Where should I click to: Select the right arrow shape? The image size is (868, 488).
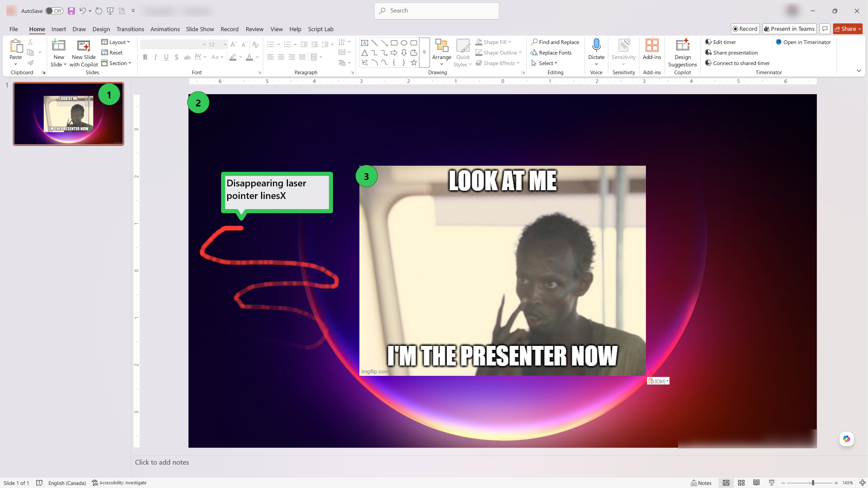point(394,53)
